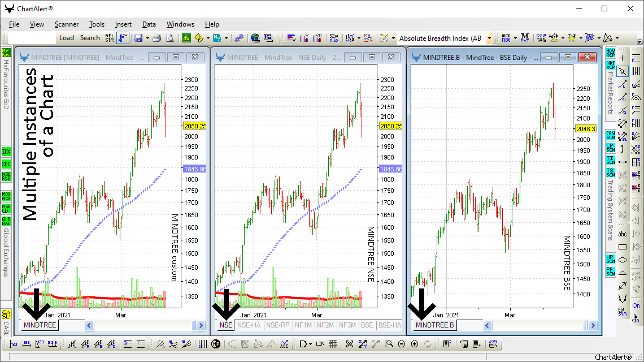
Task: Click the zoom out minus circle icon
Action: (x=402, y=344)
